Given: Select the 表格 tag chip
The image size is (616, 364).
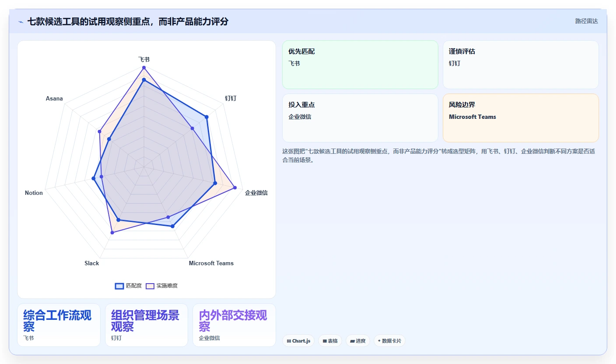Looking at the screenshot, I should coord(330,341).
